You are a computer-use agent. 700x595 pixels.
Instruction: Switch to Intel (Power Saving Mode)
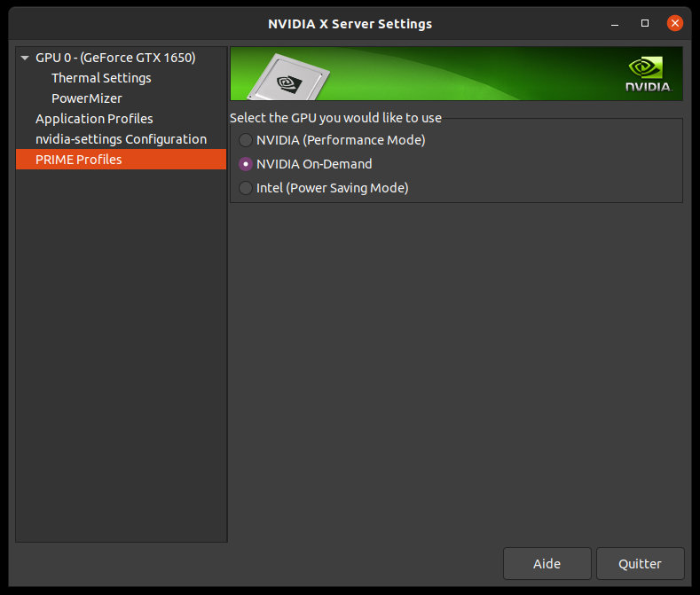coord(246,188)
